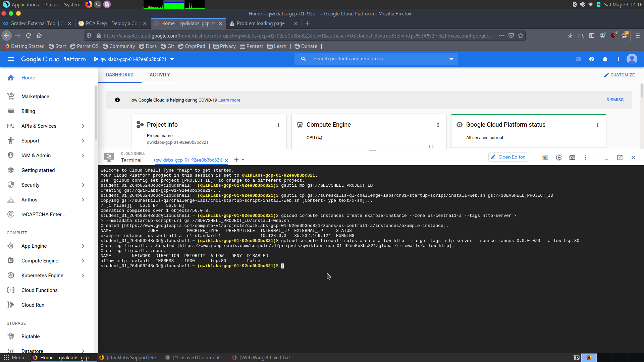Switch to the ACTIVITY tab
644x362 pixels.
(x=160, y=75)
